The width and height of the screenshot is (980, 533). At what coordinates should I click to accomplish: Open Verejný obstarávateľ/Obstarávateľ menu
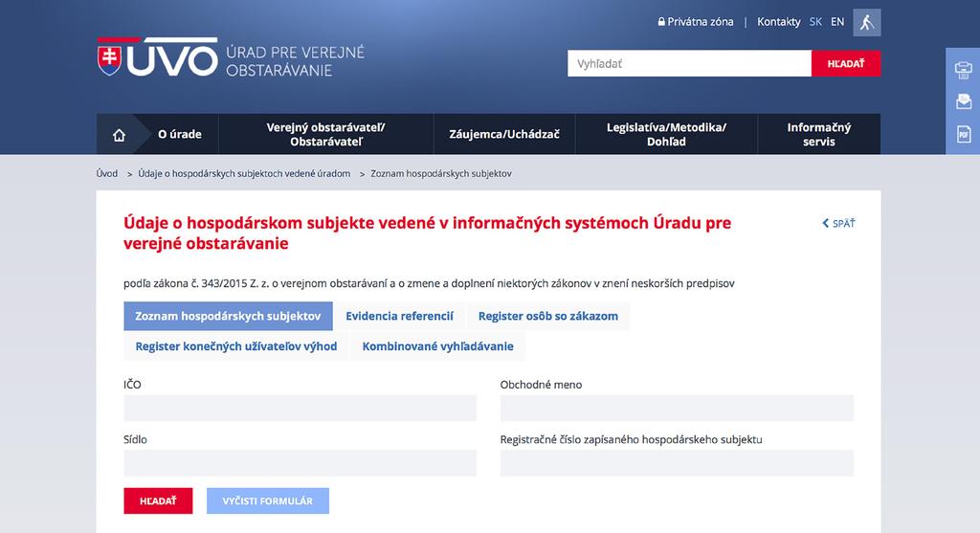(x=325, y=134)
